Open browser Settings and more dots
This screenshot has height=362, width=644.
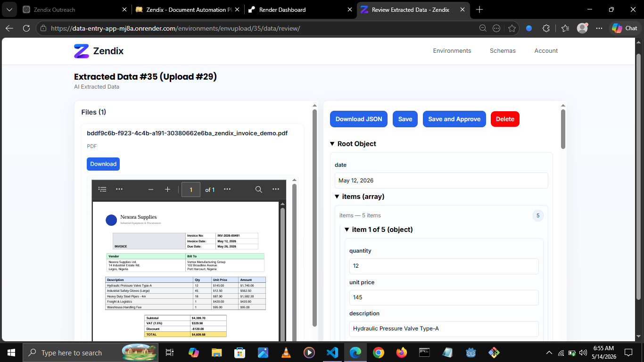tap(599, 28)
